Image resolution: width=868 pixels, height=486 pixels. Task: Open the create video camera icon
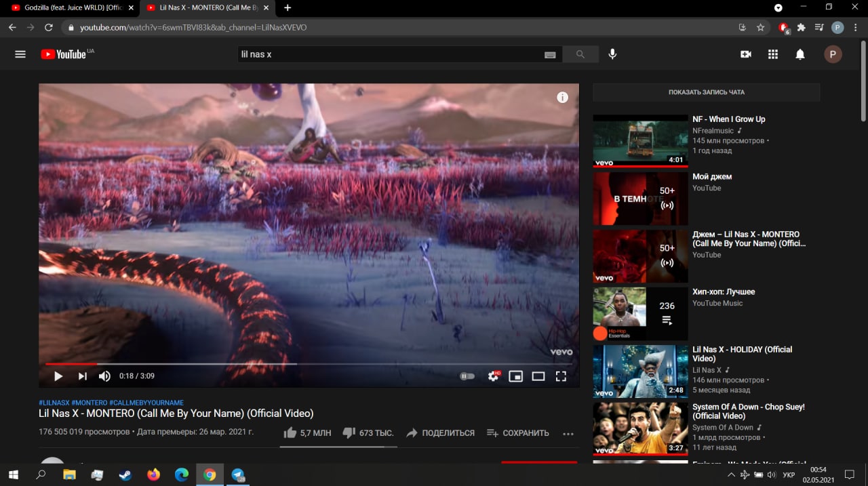click(x=746, y=54)
